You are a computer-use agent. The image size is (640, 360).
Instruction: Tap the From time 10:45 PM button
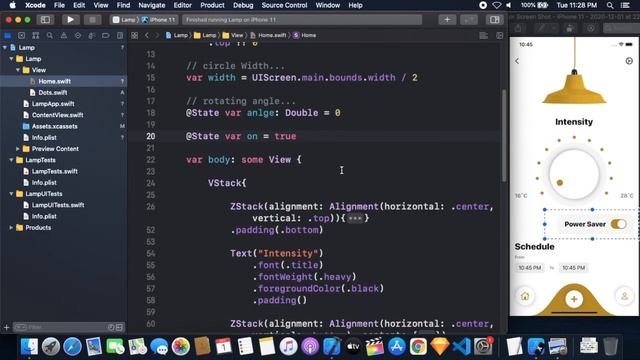(x=529, y=268)
